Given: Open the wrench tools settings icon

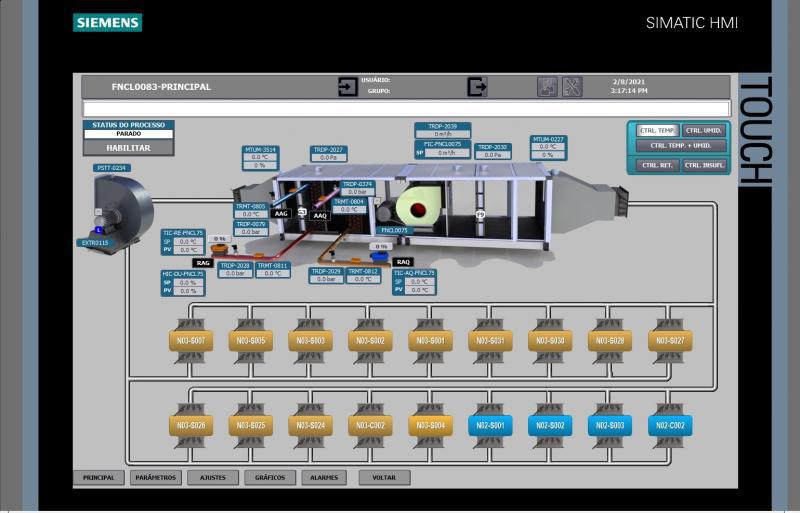Looking at the screenshot, I should [572, 87].
